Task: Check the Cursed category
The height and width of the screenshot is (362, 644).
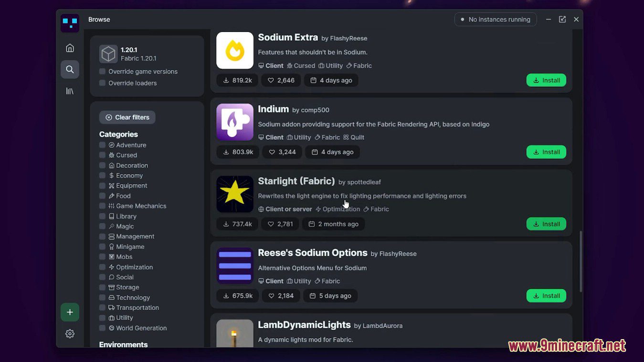Action: (102, 155)
